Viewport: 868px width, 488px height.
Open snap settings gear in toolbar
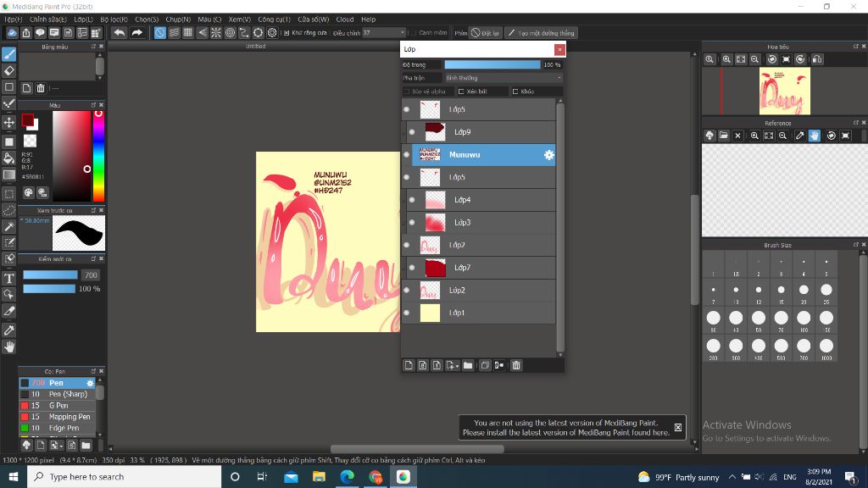pos(272,33)
